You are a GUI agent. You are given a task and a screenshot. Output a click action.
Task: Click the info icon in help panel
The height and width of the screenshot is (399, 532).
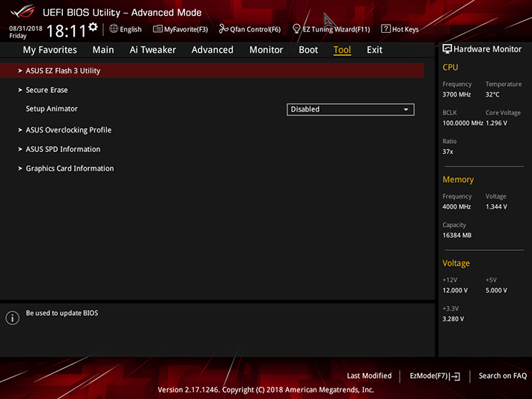(12, 318)
